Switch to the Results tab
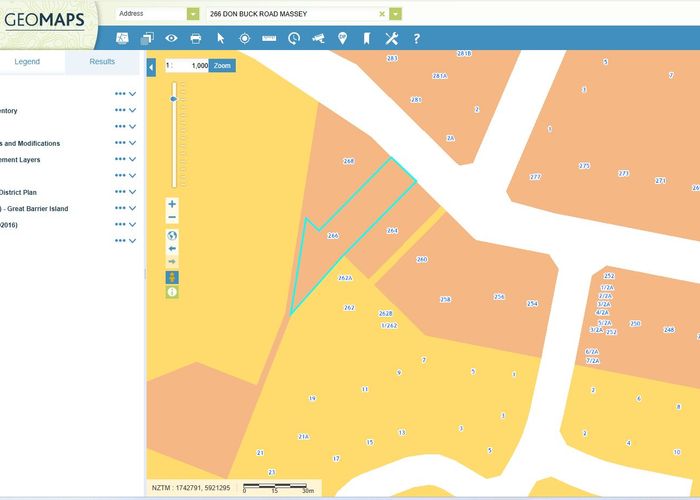 [102, 61]
